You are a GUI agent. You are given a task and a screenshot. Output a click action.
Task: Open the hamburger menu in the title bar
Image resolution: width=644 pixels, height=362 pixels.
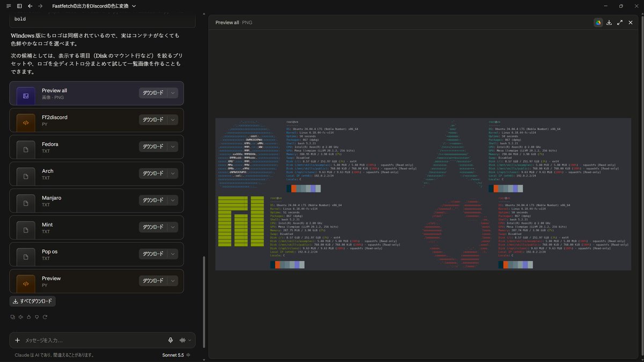coord(8,6)
